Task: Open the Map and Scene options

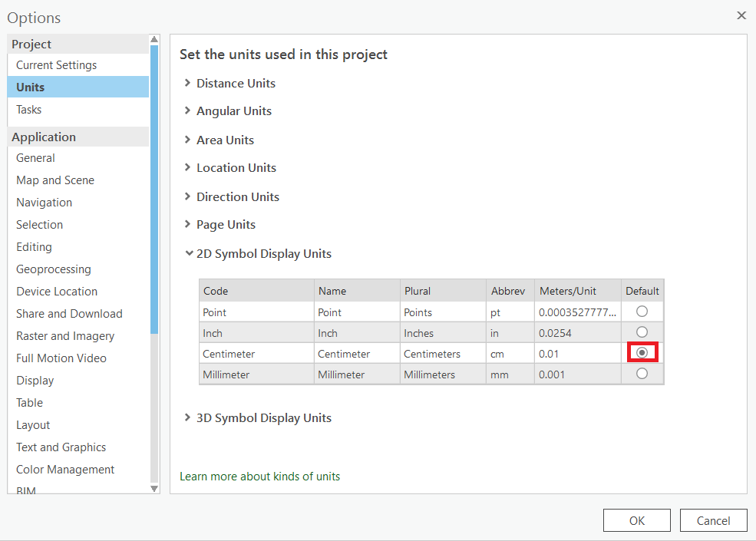Action: pyautogui.click(x=54, y=180)
